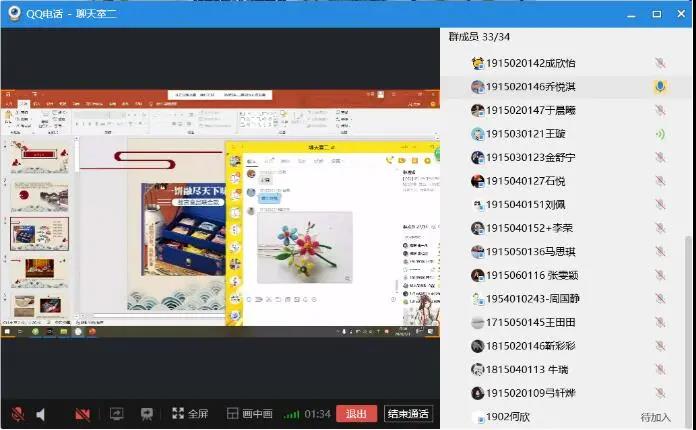Turn on the disabled camera

click(83, 414)
